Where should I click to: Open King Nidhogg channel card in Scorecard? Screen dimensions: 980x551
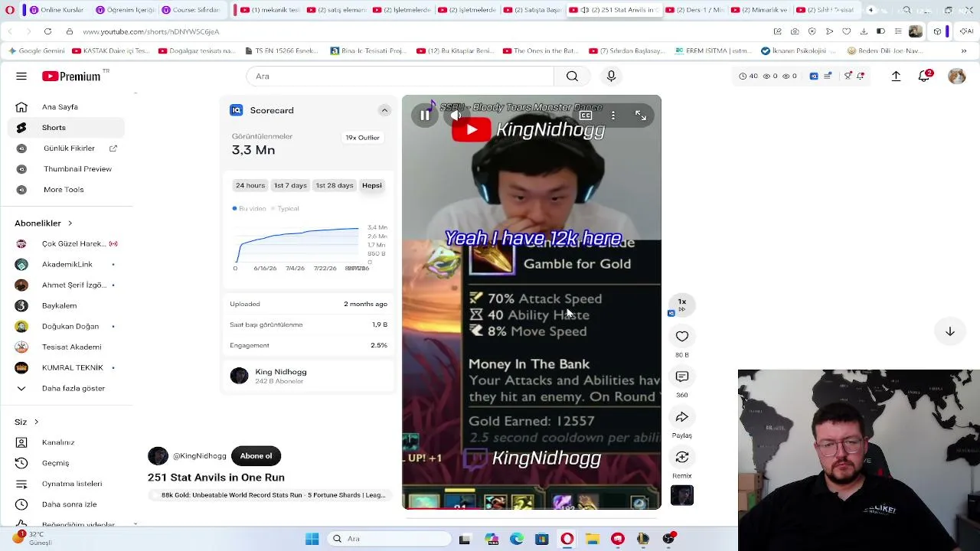click(x=309, y=376)
